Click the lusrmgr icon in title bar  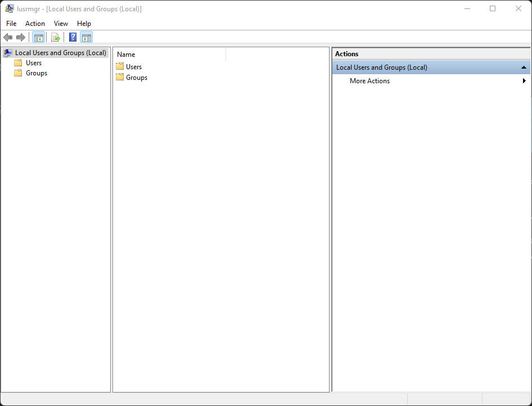(10, 8)
